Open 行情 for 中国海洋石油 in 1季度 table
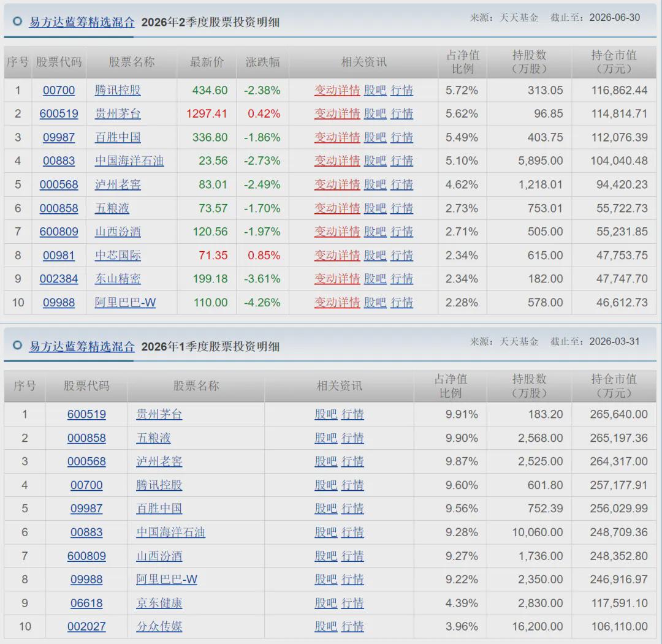The height and width of the screenshot is (644, 662). 352,532
